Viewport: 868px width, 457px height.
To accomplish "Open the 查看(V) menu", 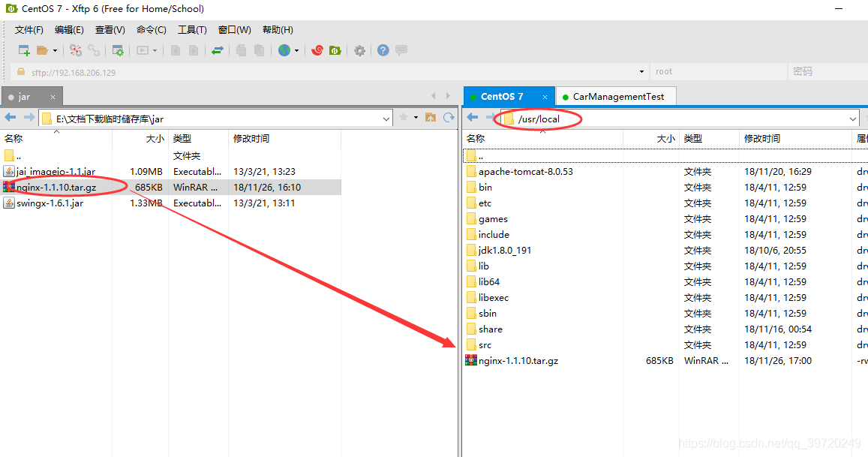I will tap(110, 30).
